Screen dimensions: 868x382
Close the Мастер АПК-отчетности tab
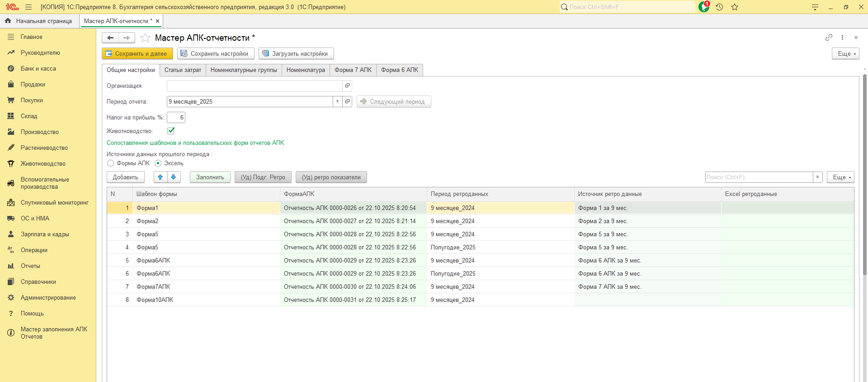click(x=157, y=21)
